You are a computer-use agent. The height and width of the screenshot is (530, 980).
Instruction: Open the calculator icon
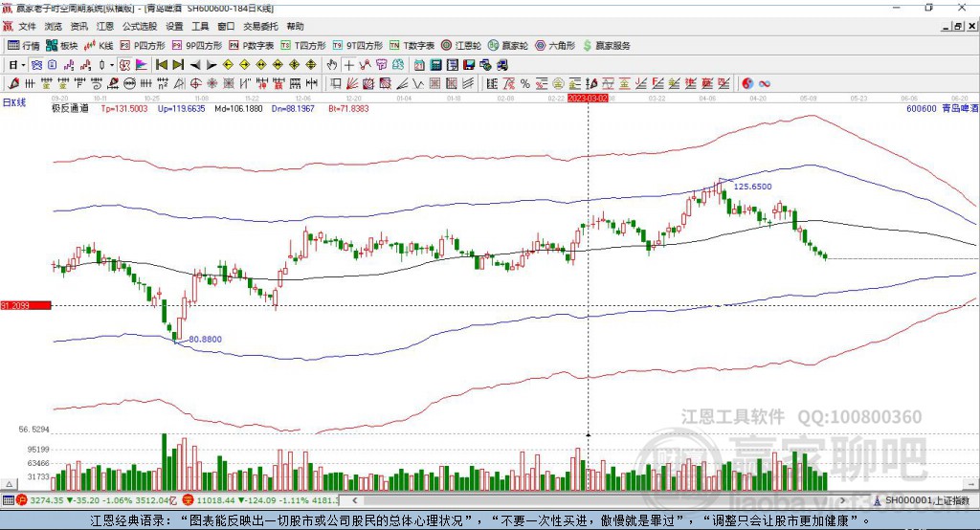[435, 65]
